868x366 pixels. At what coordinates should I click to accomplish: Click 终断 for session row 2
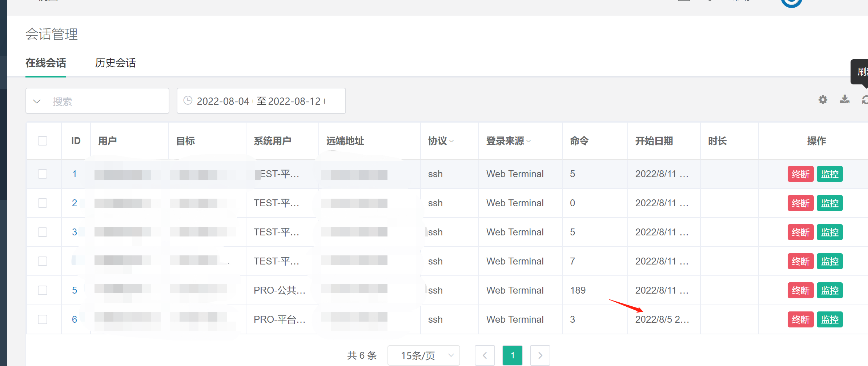pos(800,203)
